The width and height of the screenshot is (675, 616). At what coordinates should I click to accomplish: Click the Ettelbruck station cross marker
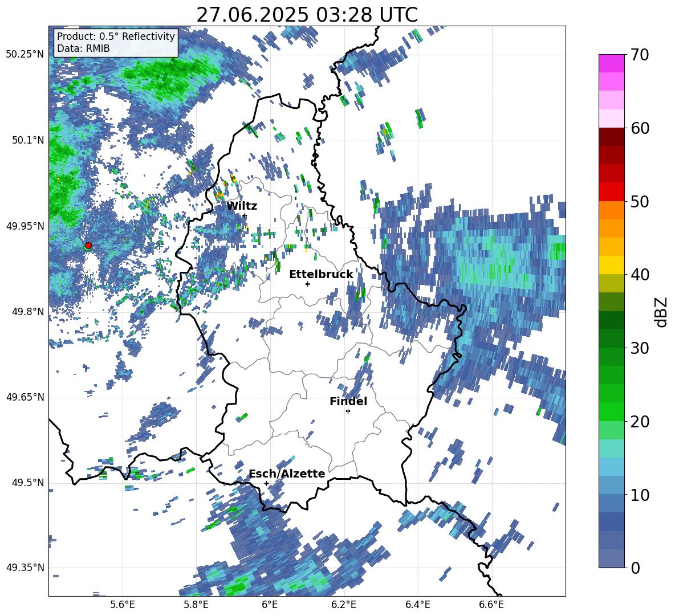pos(307,284)
